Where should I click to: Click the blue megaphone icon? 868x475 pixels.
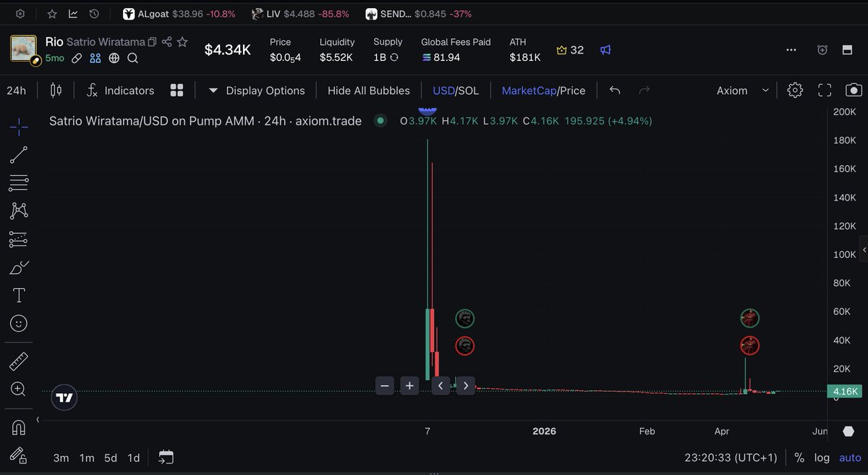[x=606, y=50]
